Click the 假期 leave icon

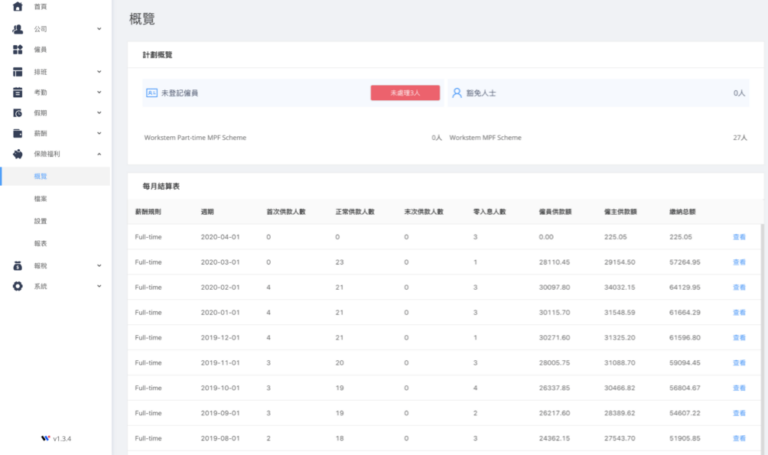(x=17, y=113)
